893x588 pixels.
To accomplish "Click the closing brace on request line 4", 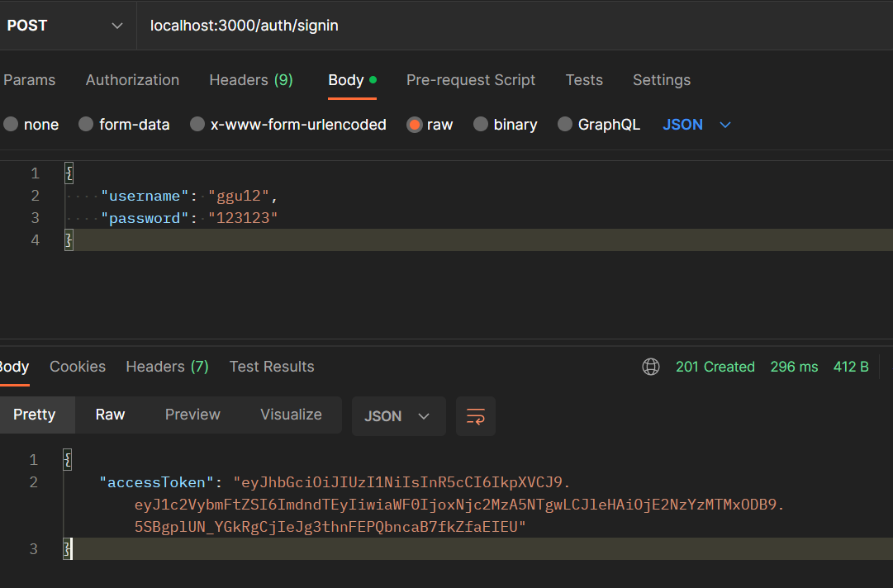I will [x=69, y=240].
